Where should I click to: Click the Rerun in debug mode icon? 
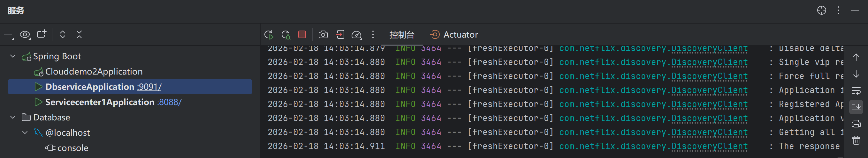pyautogui.click(x=286, y=34)
